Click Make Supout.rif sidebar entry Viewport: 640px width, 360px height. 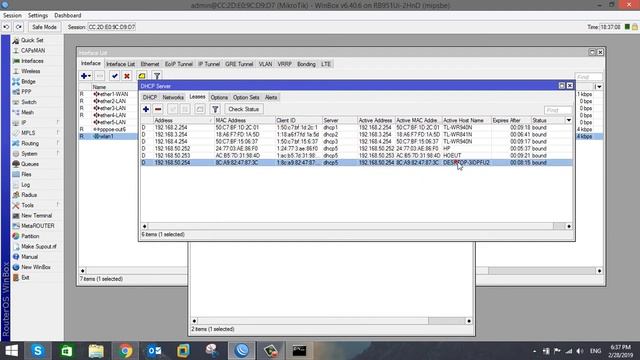point(39,247)
